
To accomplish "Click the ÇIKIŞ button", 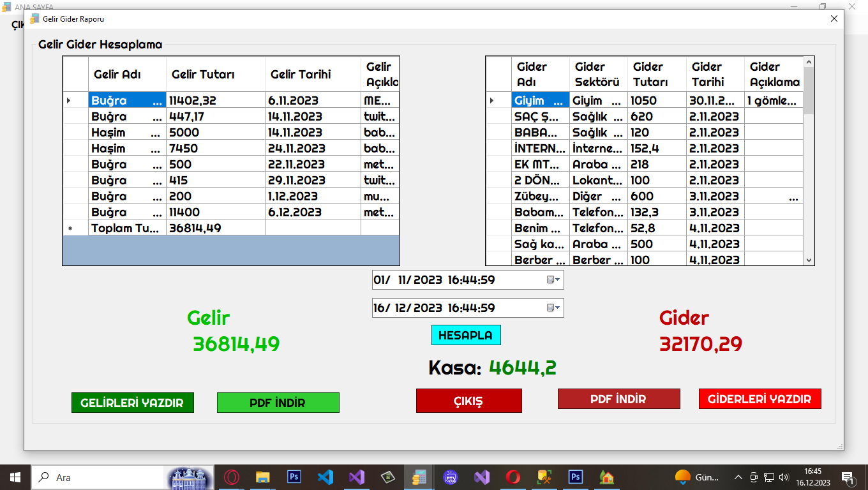I will pos(468,401).
